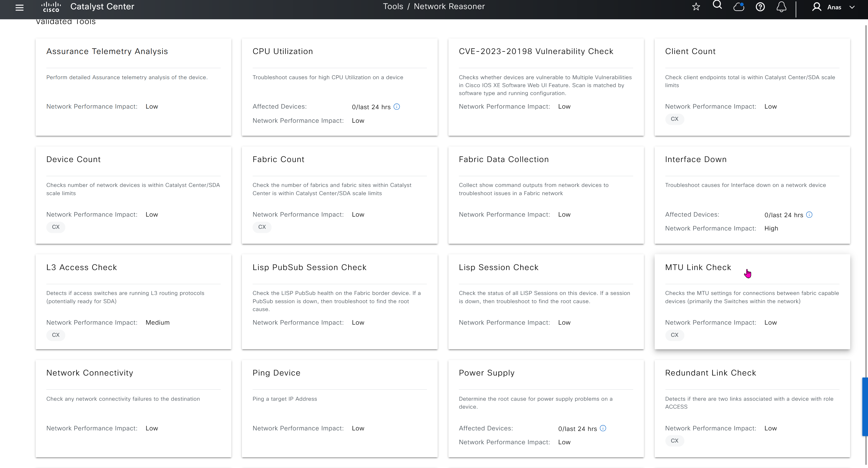Click info icon in Power Supply card
The image size is (868, 468).
click(x=603, y=428)
